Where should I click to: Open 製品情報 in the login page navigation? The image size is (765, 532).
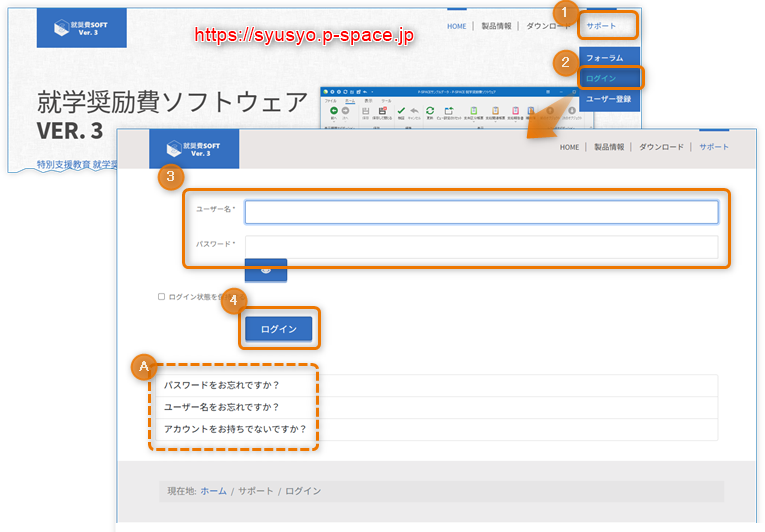(x=609, y=147)
